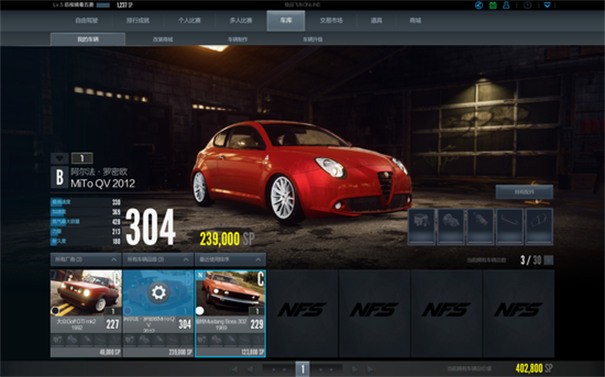605x377 pixels.
Task: Pick the white color dot on the Mustang card
Action: 200,310
